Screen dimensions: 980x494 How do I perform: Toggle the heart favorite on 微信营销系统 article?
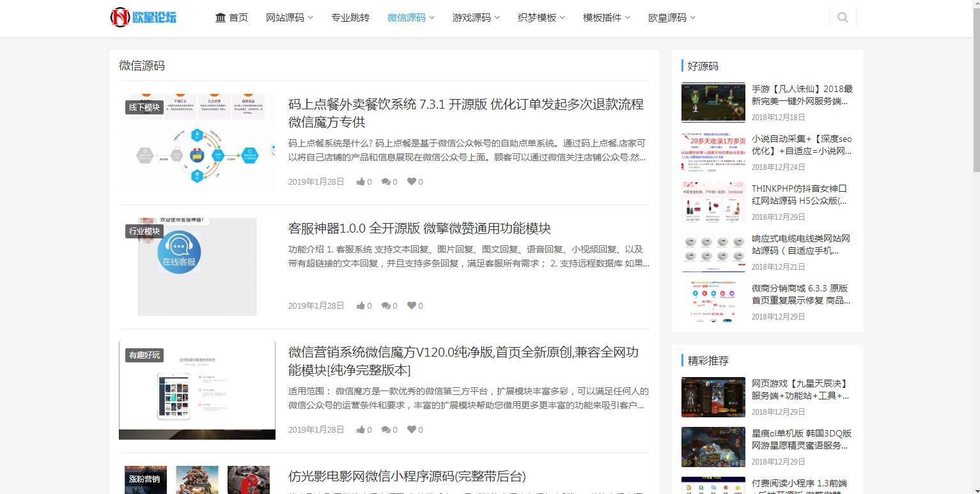(x=411, y=429)
